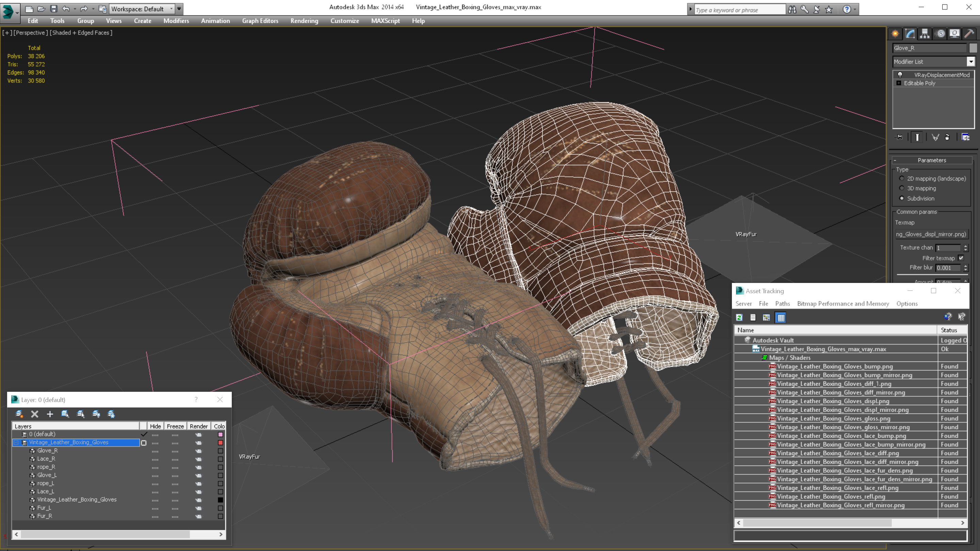Select 2D mapping (landscape) radio button
The width and height of the screenshot is (980, 551).
(902, 178)
